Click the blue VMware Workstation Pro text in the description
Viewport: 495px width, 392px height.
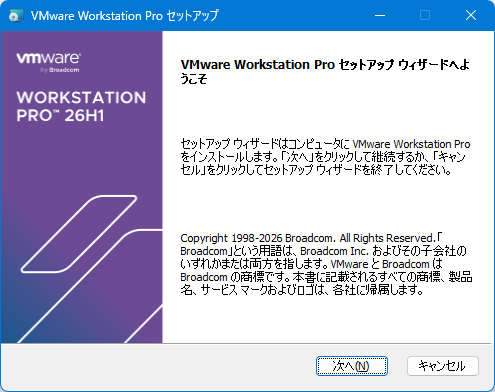pos(411,144)
